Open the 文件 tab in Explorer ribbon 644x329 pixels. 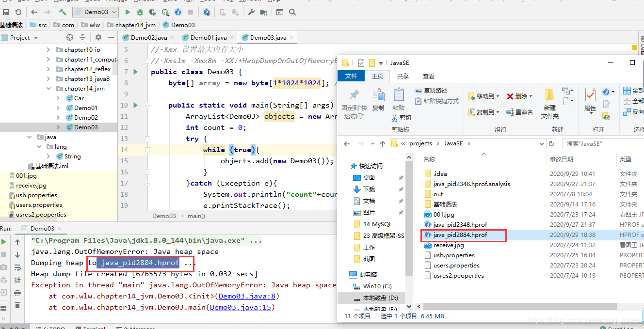click(x=351, y=76)
